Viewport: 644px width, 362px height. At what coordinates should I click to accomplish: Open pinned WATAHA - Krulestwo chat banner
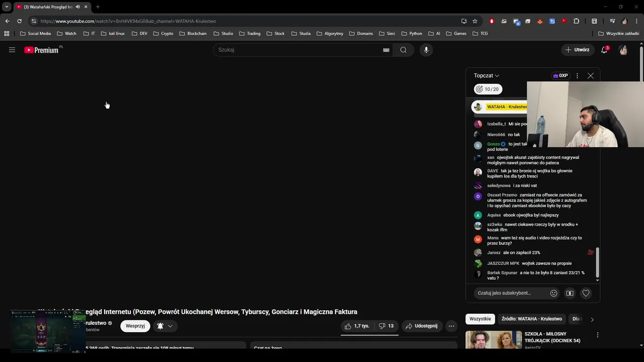pyautogui.click(x=499, y=107)
